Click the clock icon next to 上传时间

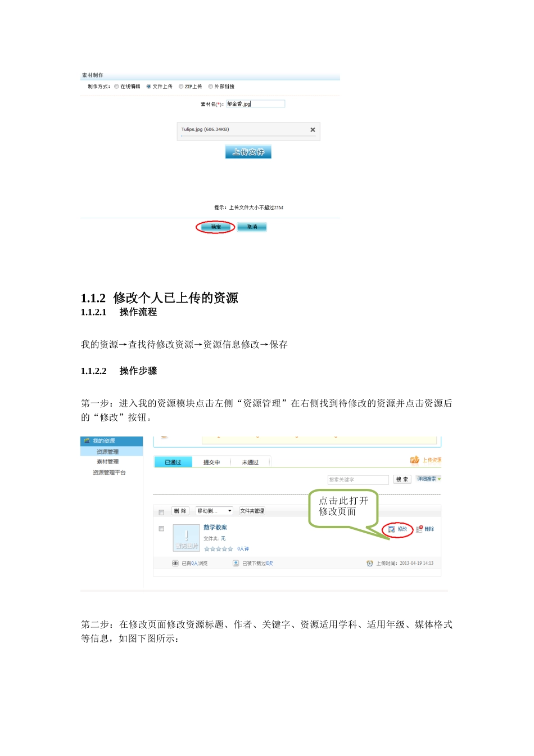[370, 564]
